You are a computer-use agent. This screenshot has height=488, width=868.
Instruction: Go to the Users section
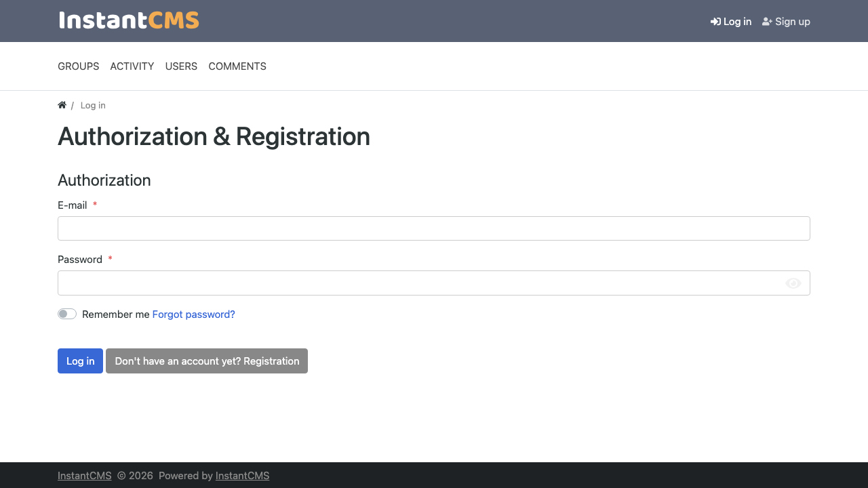click(181, 66)
